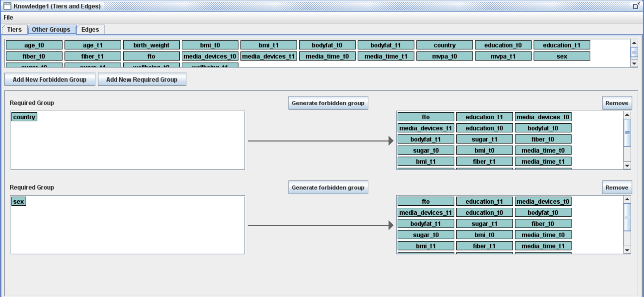644x297 pixels.
Task: Select birth_weight in the top variable list
Action: click(x=151, y=45)
